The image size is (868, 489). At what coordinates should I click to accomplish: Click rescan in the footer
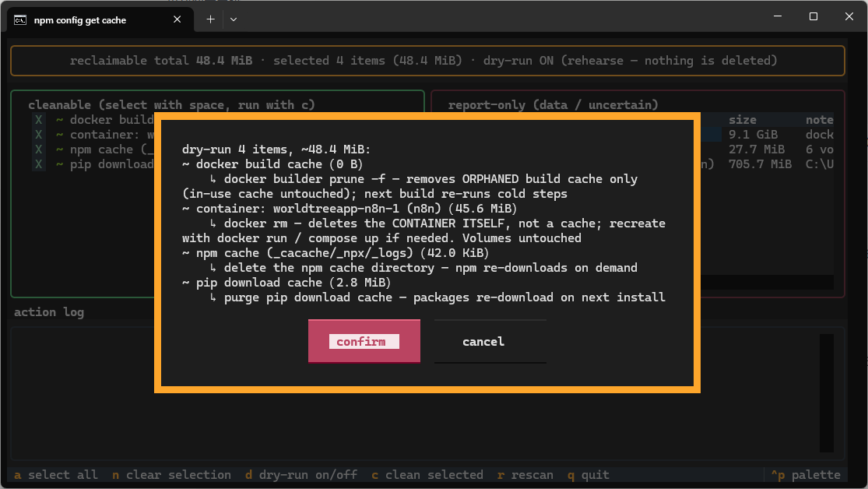tap(525, 475)
